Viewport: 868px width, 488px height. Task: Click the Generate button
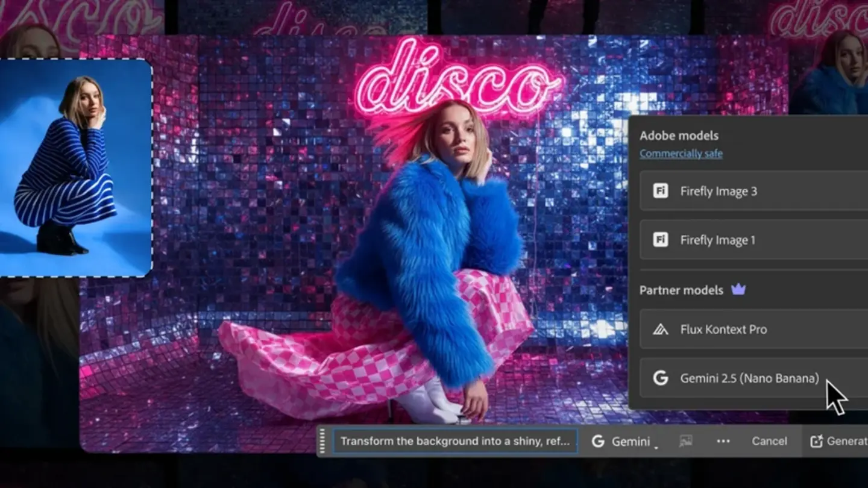point(844,441)
